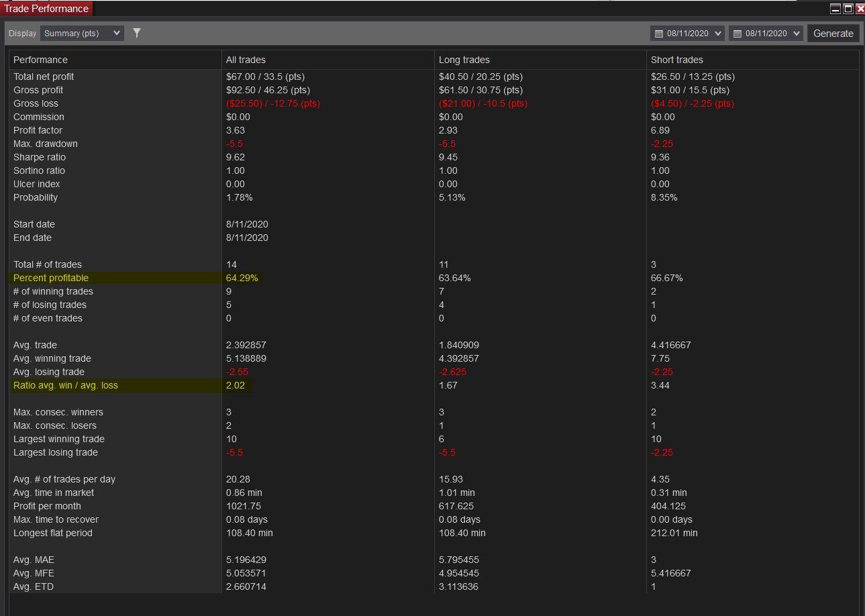Select the Total net profit row label
Screen dimensions: 865x616
pyautogui.click(x=44, y=76)
